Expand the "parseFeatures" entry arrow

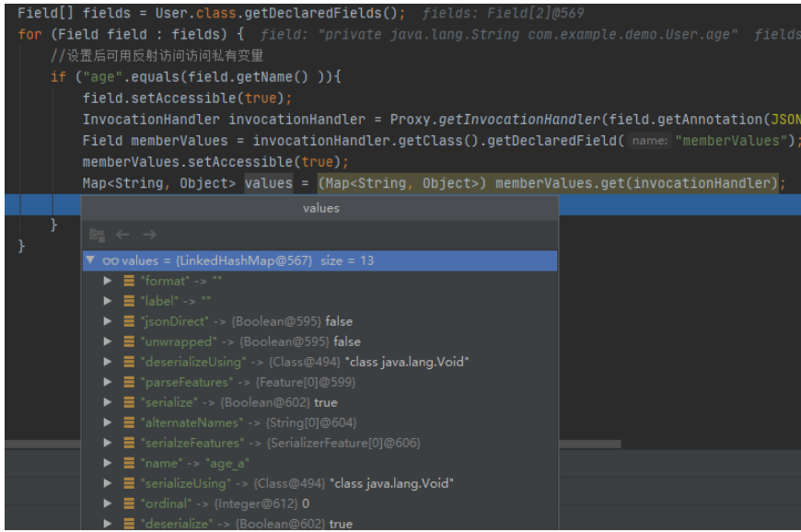click(108, 382)
